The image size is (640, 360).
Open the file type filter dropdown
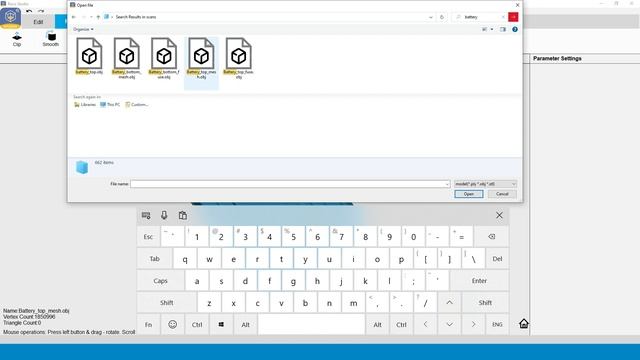point(485,184)
